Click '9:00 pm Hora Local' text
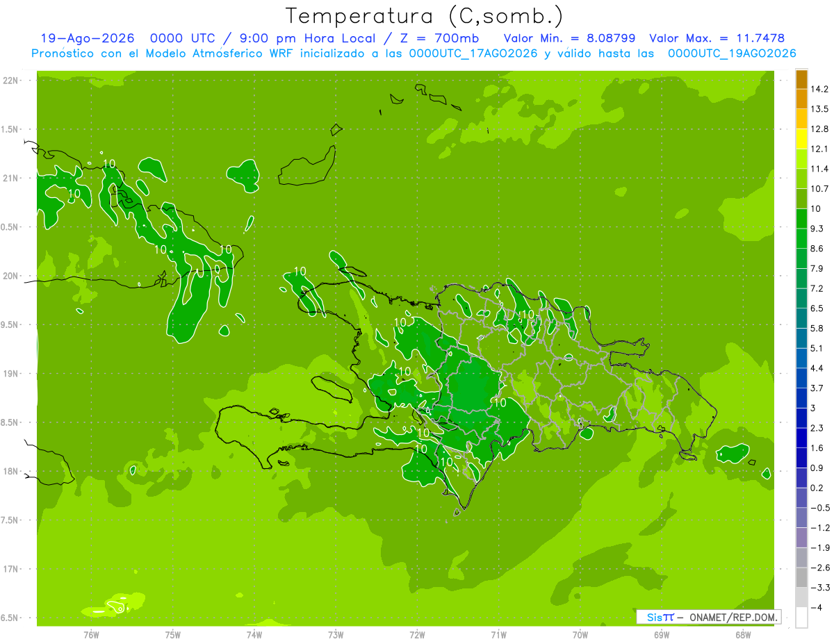The width and height of the screenshot is (834, 644). [x=306, y=38]
